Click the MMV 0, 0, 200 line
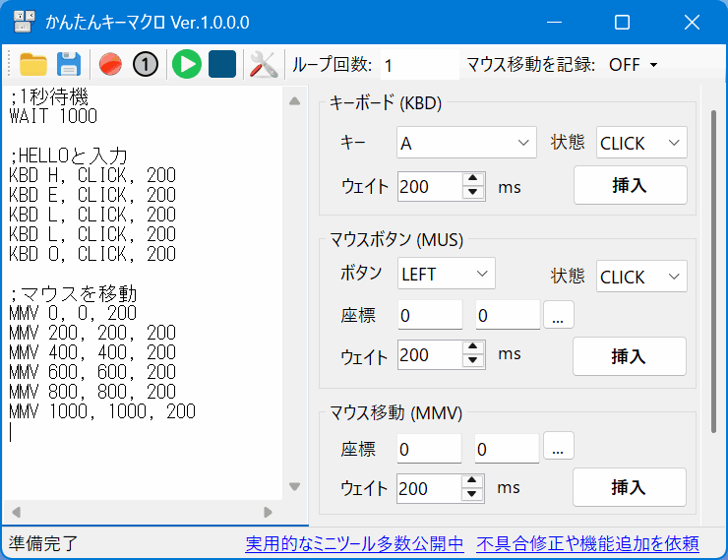The height and width of the screenshot is (560, 728). [x=73, y=313]
